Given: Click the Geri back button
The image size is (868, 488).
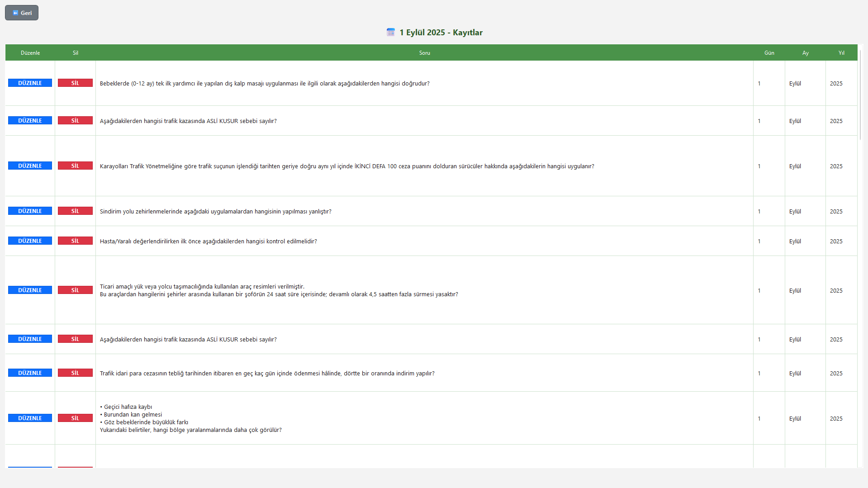Looking at the screenshot, I should [22, 13].
